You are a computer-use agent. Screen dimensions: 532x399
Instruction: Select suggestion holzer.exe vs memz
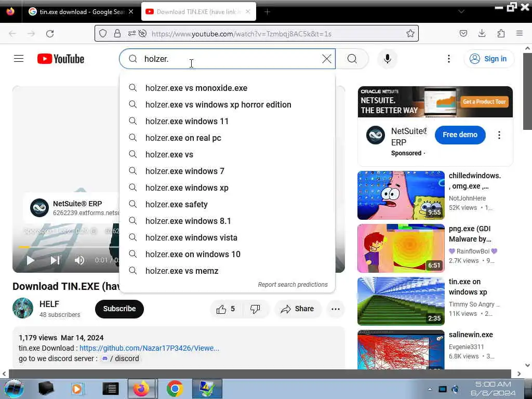click(x=228, y=271)
